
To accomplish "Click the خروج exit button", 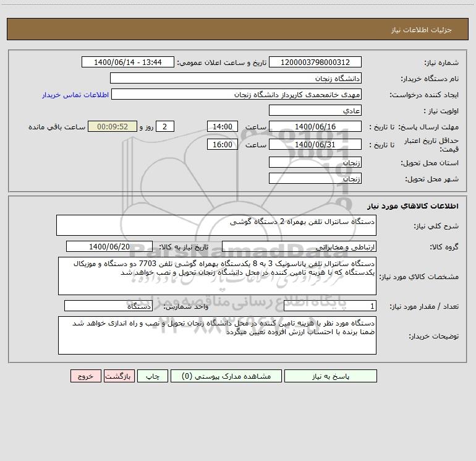I will click(x=85, y=376).
